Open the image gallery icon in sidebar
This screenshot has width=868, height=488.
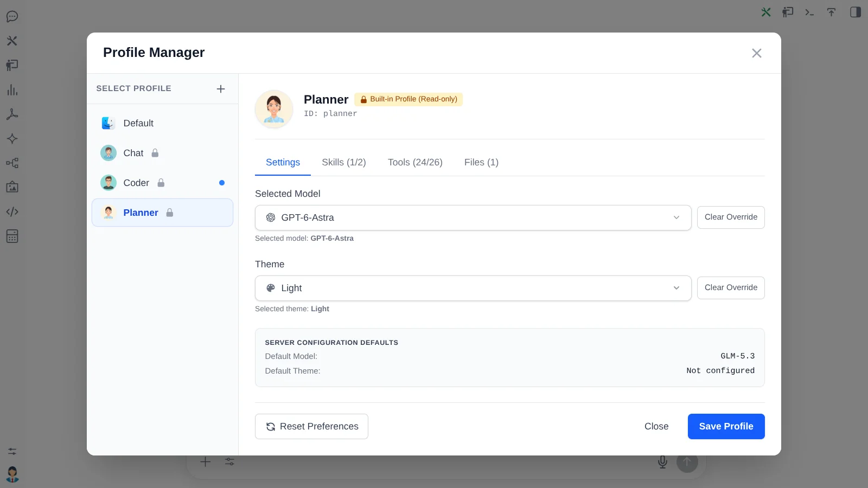[12, 188]
